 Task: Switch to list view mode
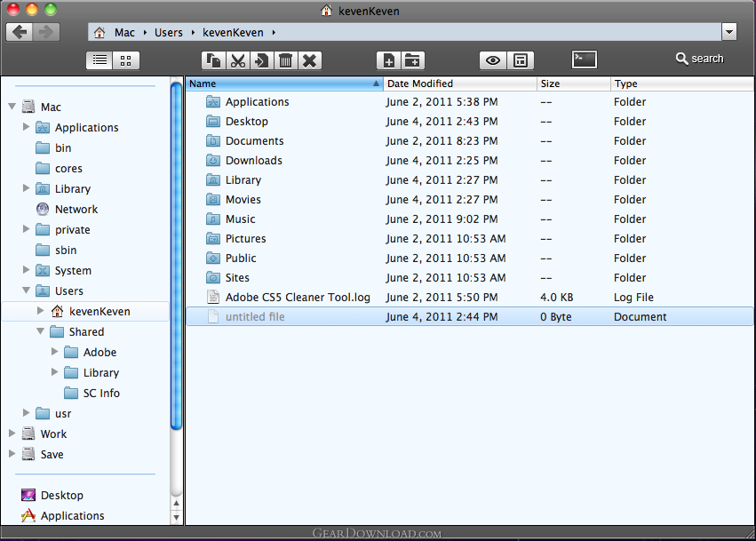coord(99,60)
